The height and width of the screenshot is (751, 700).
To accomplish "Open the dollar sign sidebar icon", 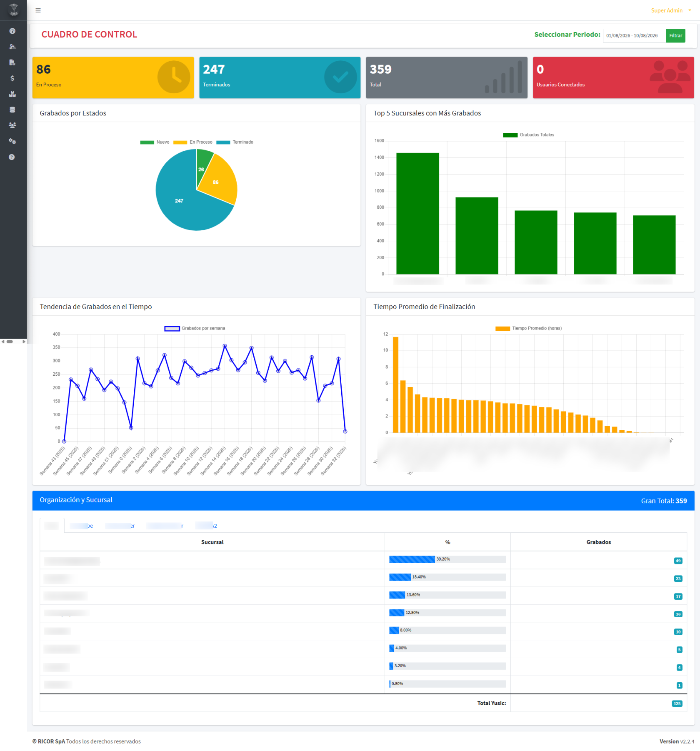I will point(12,78).
